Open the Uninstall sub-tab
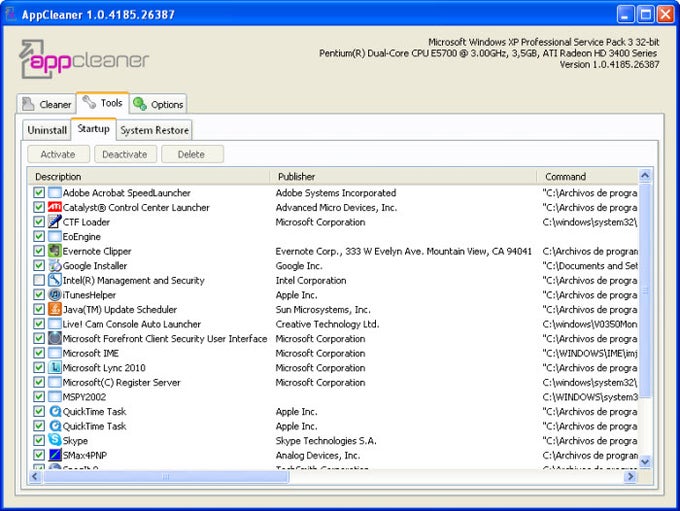This screenshot has width=680, height=511. pos(47,130)
